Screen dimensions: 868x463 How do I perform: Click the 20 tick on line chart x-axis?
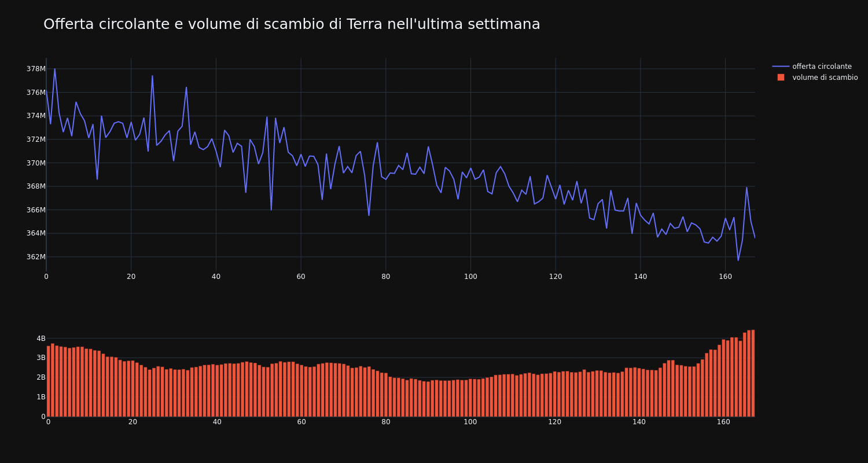[131, 277]
